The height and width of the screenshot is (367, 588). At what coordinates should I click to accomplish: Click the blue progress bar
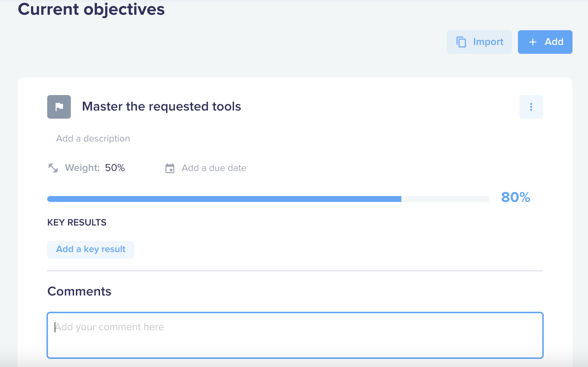pyautogui.click(x=268, y=199)
